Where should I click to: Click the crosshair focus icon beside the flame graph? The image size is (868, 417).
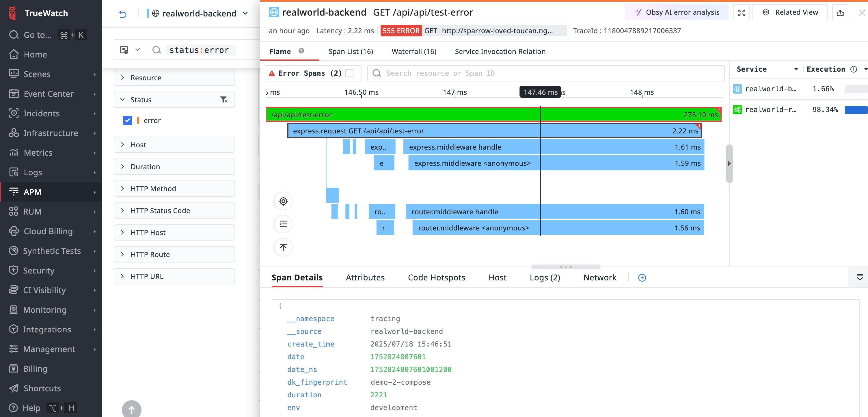[x=283, y=201]
